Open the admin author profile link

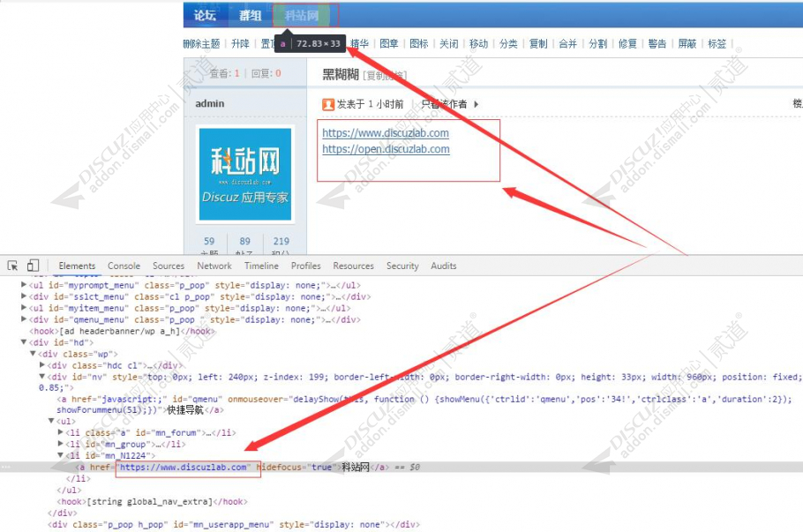209,103
